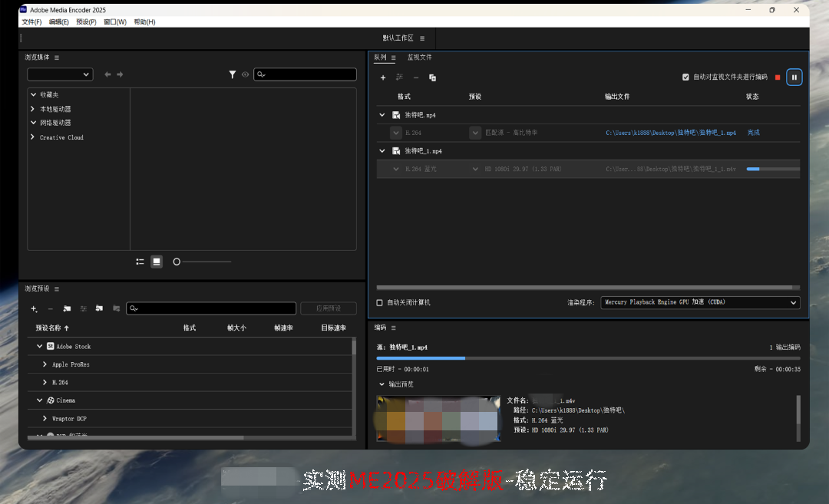The height and width of the screenshot is (504, 829).
Task: Collapse the 网络驱动器 tree node
Action: 33,123
